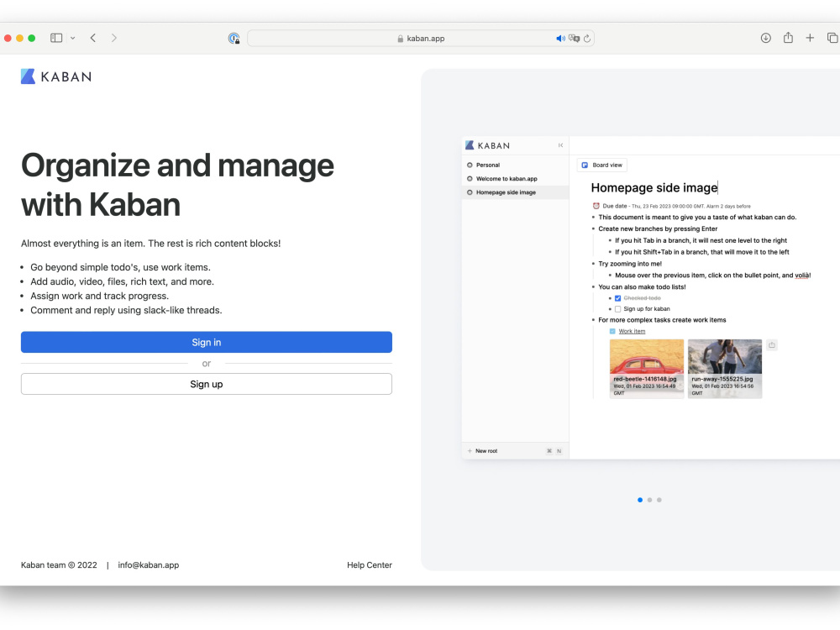Click the kaban.app address bar
Screen dimensions: 840x630
coord(421,38)
